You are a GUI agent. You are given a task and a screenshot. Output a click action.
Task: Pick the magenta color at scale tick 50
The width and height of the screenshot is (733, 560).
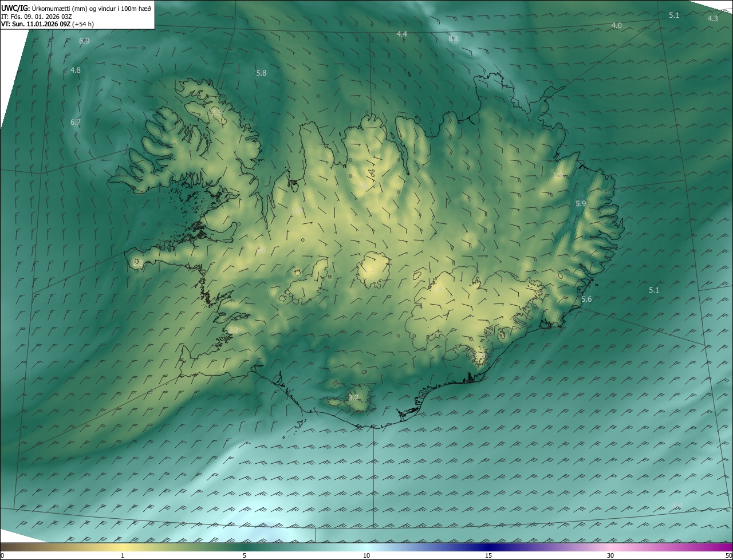click(x=730, y=547)
